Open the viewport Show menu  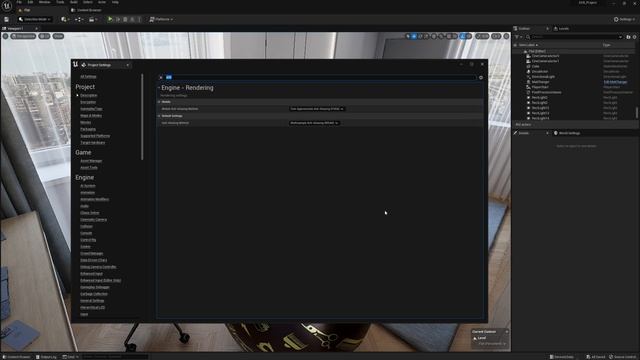[x=58, y=36]
